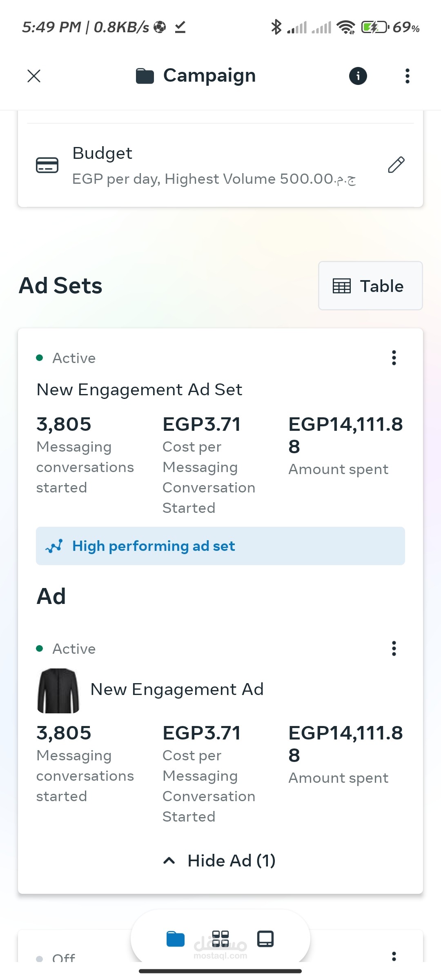Collapse ads with Hide Ad (1)
Viewport: 441px width, 980px height.
click(220, 861)
